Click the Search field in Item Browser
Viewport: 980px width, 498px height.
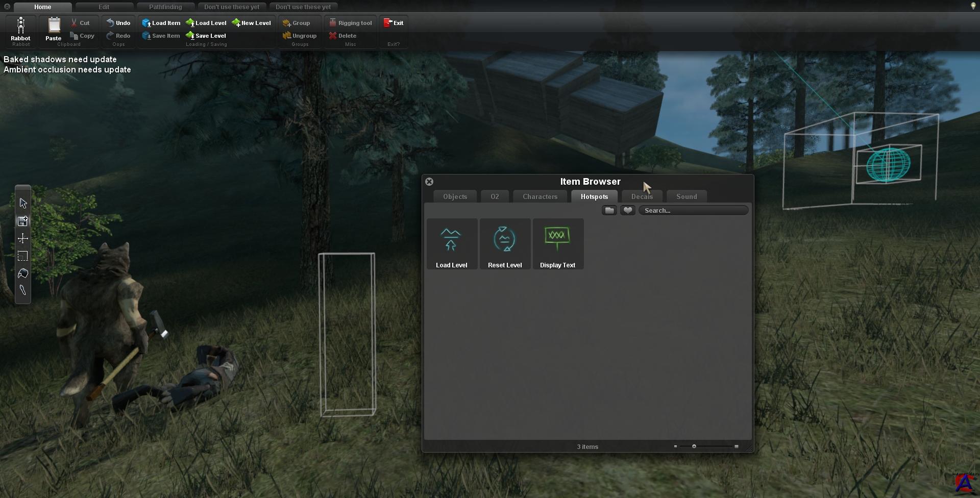pos(693,210)
